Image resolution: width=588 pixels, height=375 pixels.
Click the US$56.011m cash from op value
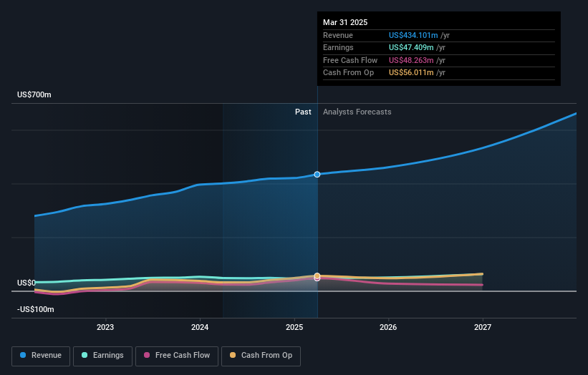(411, 73)
